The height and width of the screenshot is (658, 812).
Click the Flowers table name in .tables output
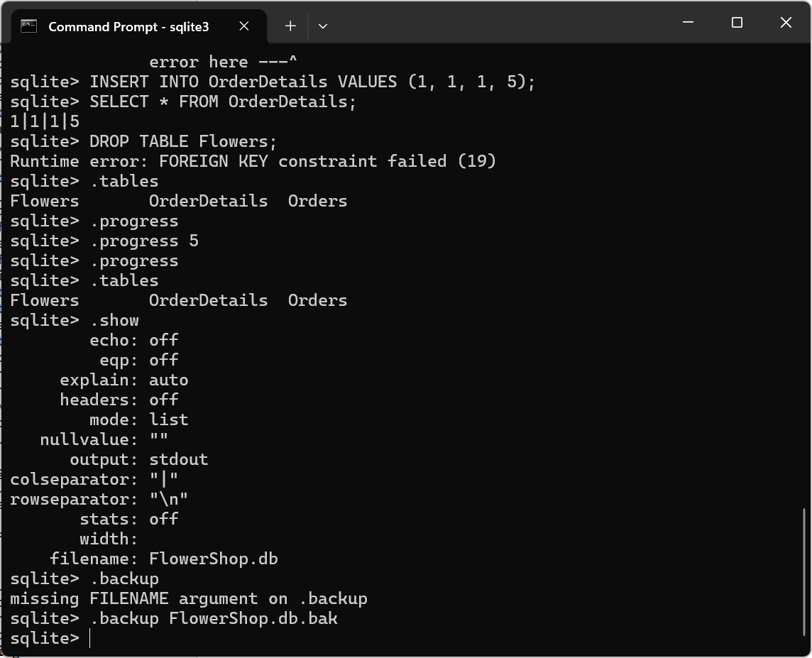(x=44, y=201)
